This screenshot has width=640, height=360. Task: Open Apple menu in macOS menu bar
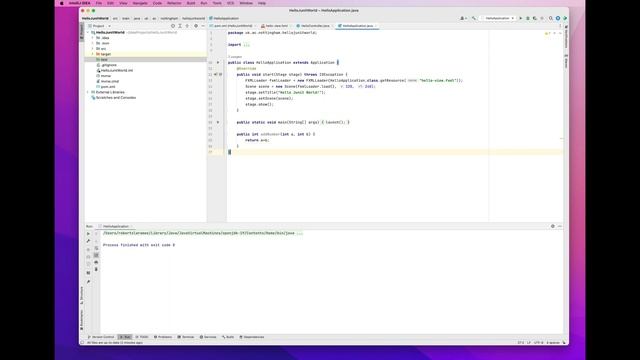(62, 3)
